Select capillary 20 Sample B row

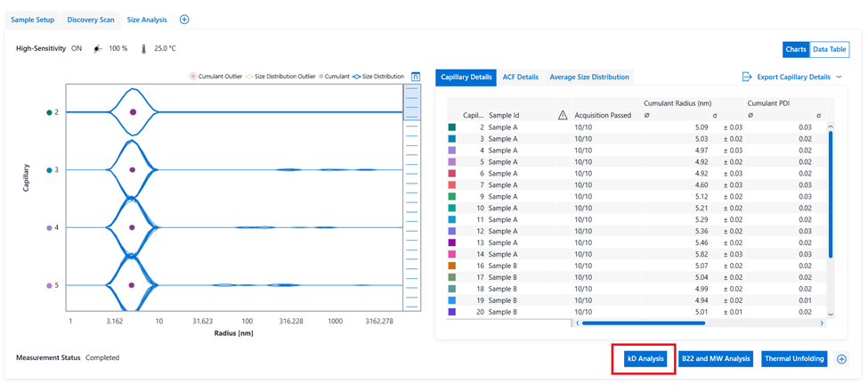point(636,312)
